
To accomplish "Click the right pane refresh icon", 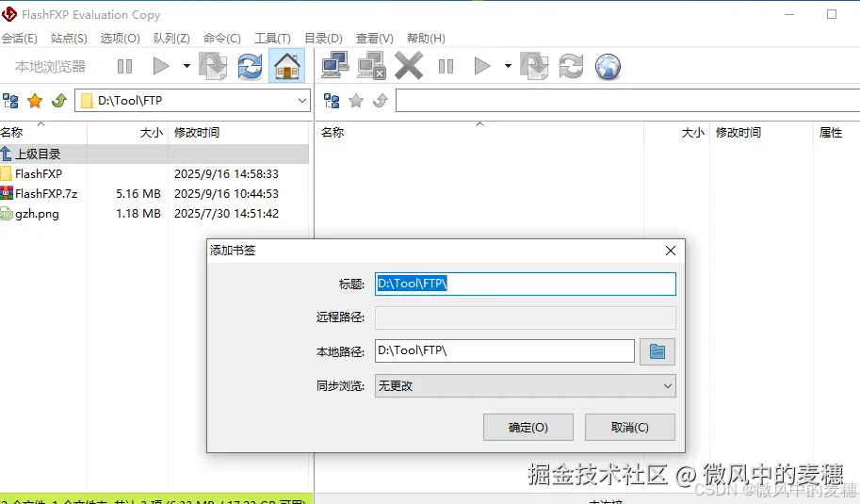I will click(x=571, y=66).
